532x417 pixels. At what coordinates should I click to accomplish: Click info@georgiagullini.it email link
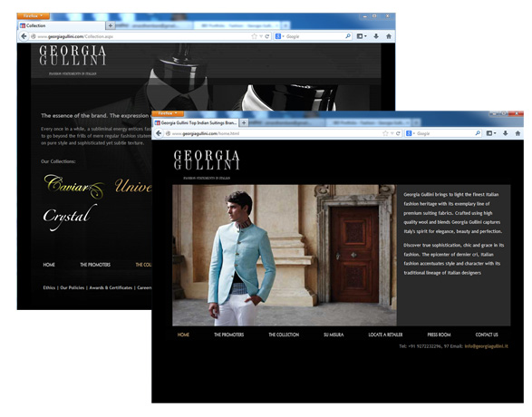(486, 346)
